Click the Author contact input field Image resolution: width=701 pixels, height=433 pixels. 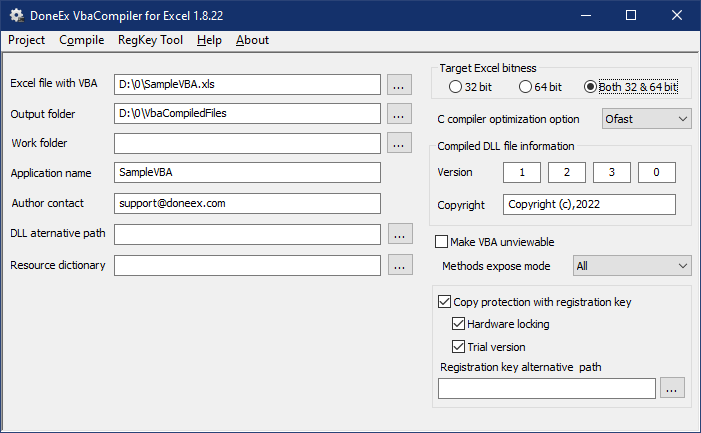[x=247, y=203]
